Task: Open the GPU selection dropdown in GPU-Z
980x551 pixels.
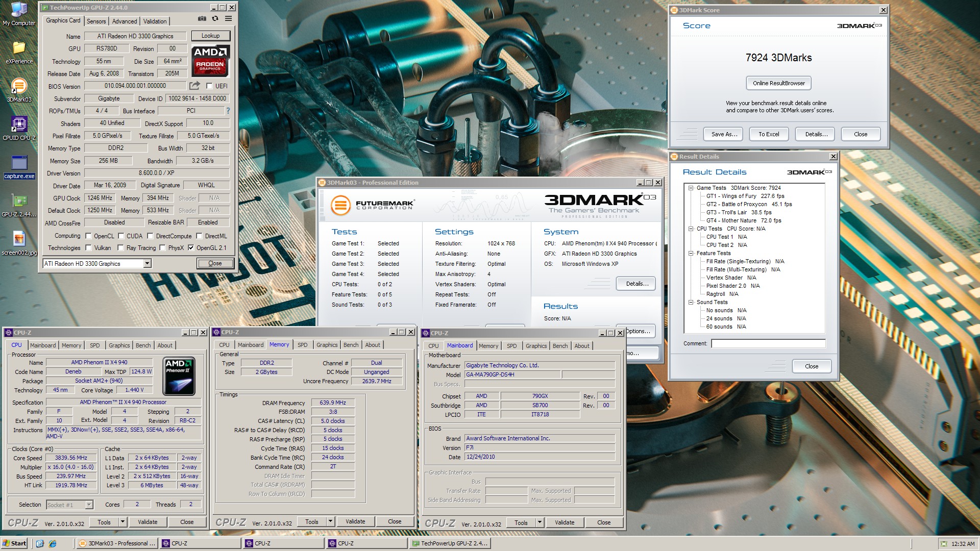Action: (147, 264)
